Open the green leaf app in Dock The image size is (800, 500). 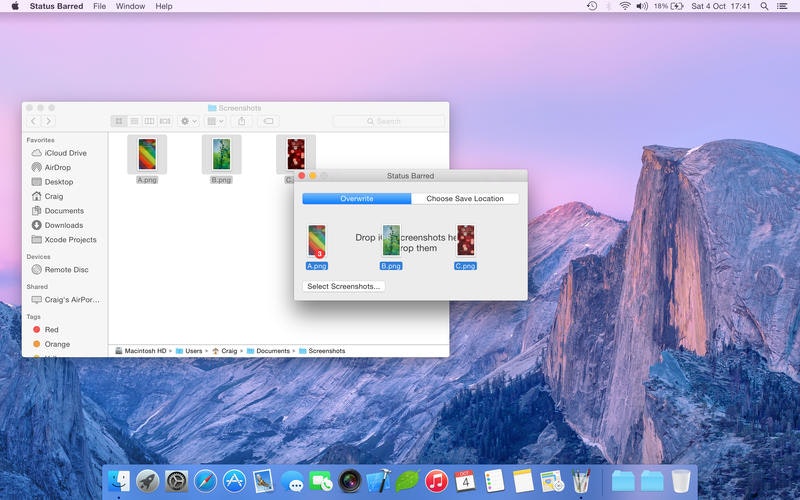tap(408, 481)
